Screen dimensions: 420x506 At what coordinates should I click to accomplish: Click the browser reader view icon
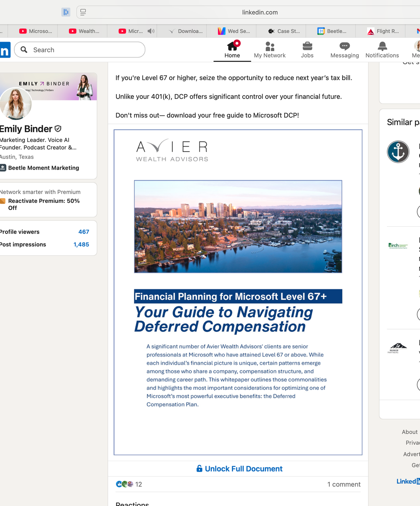[83, 12]
